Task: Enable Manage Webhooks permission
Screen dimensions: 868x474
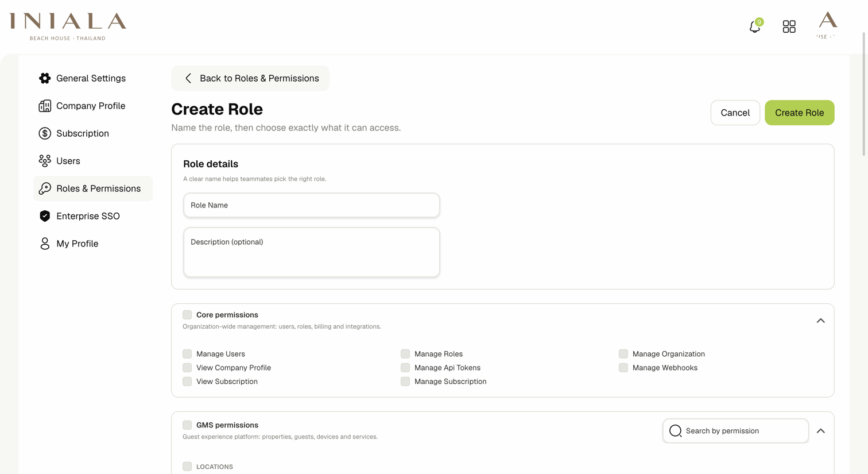Action: pos(623,368)
